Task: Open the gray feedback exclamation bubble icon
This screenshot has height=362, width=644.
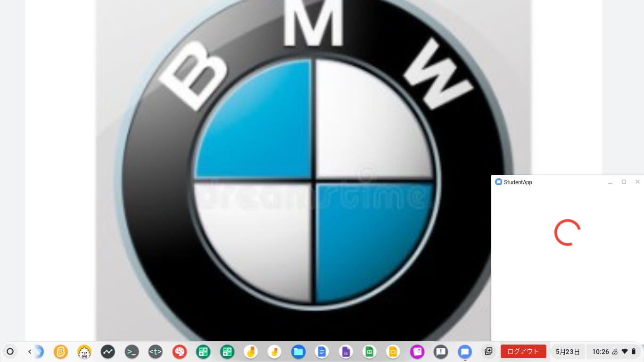Action: point(441,352)
